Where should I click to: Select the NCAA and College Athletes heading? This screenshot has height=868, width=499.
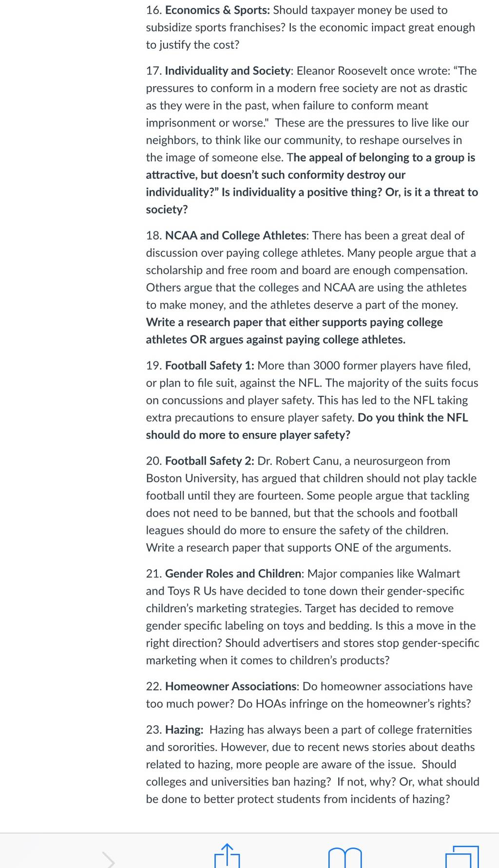point(236,236)
